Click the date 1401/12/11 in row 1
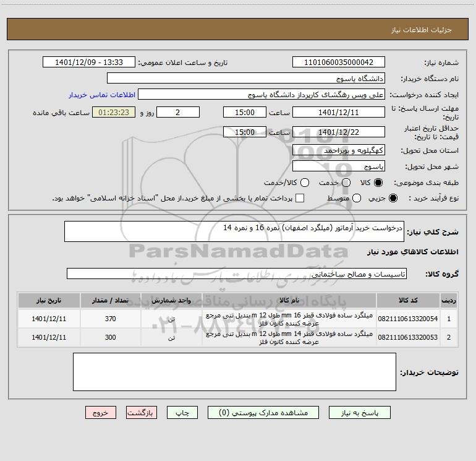The image size is (476, 461). point(49,319)
